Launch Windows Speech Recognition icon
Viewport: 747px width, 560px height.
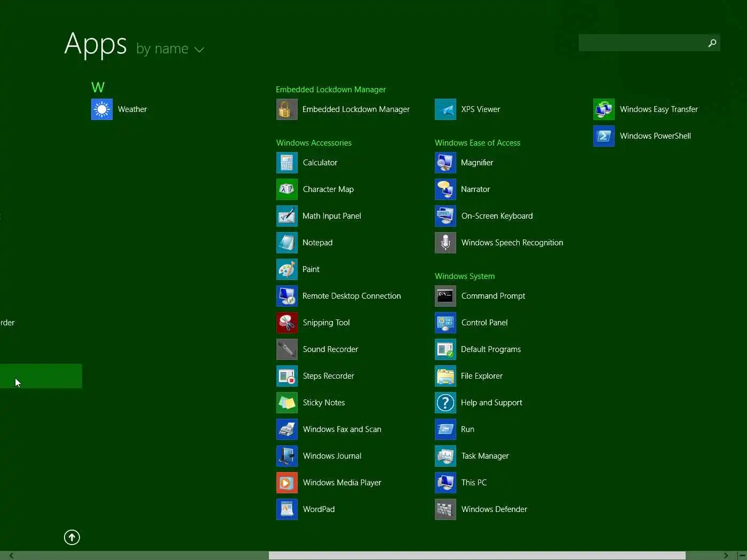click(x=446, y=243)
